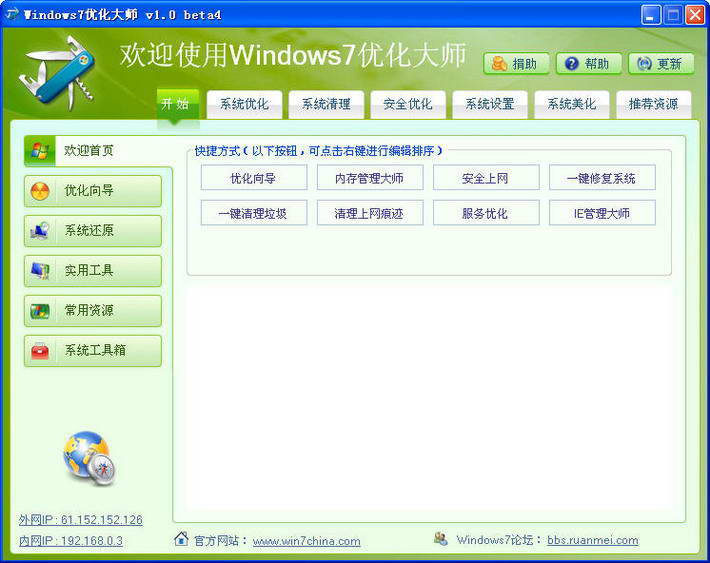Click the red toolbox icon beside 系统工具箱
This screenshot has width=710, height=563.
click(40, 351)
